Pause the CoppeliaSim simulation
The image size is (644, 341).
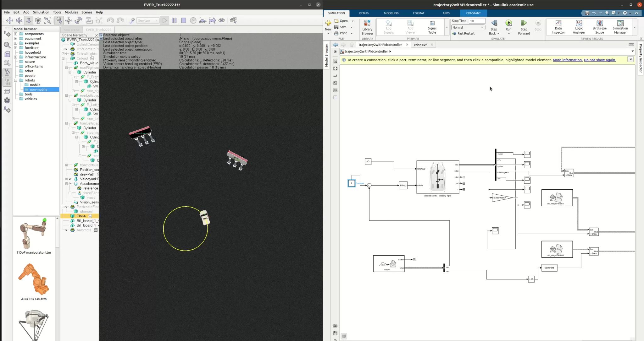pyautogui.click(x=174, y=20)
